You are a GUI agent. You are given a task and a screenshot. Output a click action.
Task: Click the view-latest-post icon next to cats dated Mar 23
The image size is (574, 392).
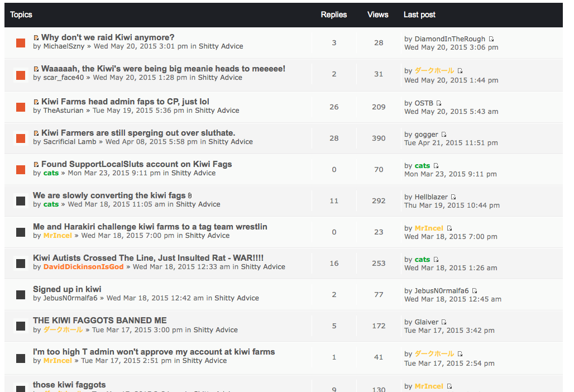click(436, 166)
